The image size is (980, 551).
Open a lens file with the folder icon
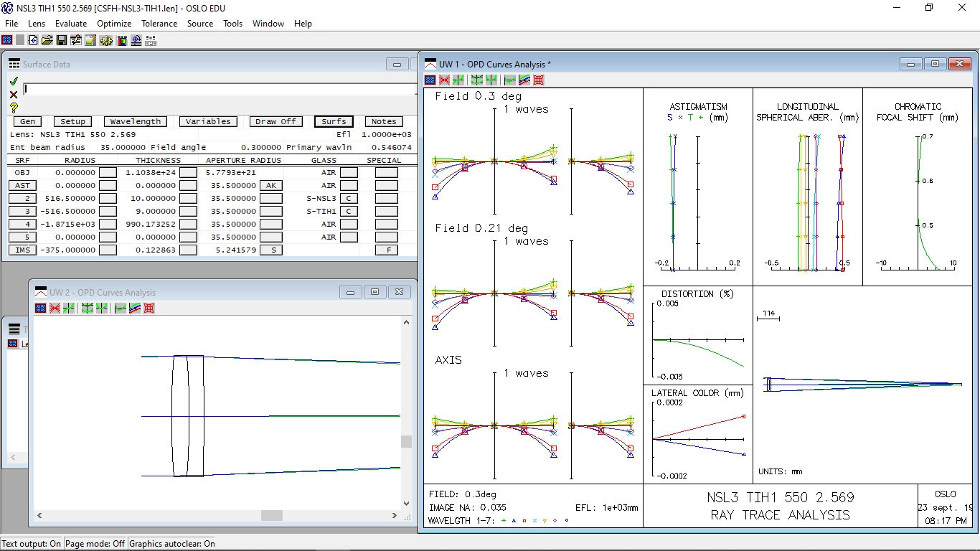coord(47,41)
